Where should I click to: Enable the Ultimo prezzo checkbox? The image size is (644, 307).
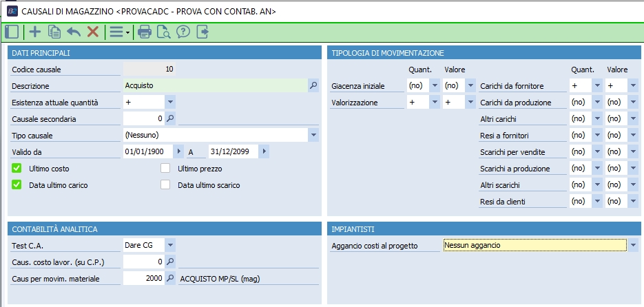pyautogui.click(x=165, y=168)
